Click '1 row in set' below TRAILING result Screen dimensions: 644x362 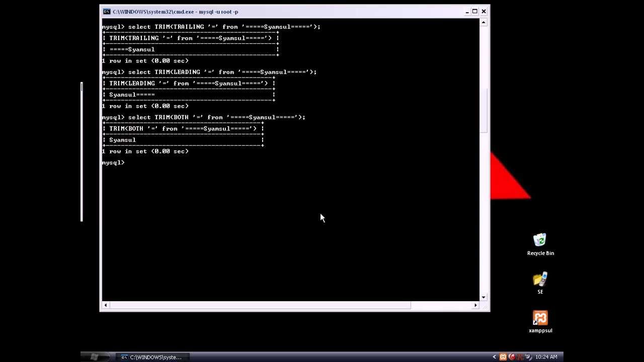pyautogui.click(x=145, y=61)
